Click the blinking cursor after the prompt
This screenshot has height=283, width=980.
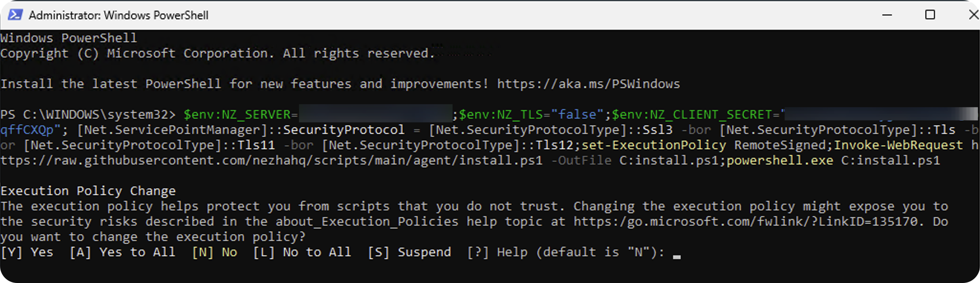(676, 257)
